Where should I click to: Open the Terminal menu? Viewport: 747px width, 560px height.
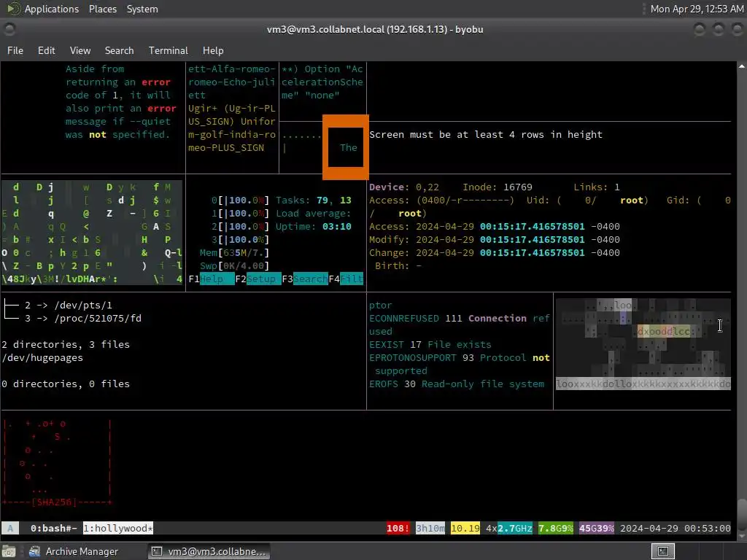(169, 50)
